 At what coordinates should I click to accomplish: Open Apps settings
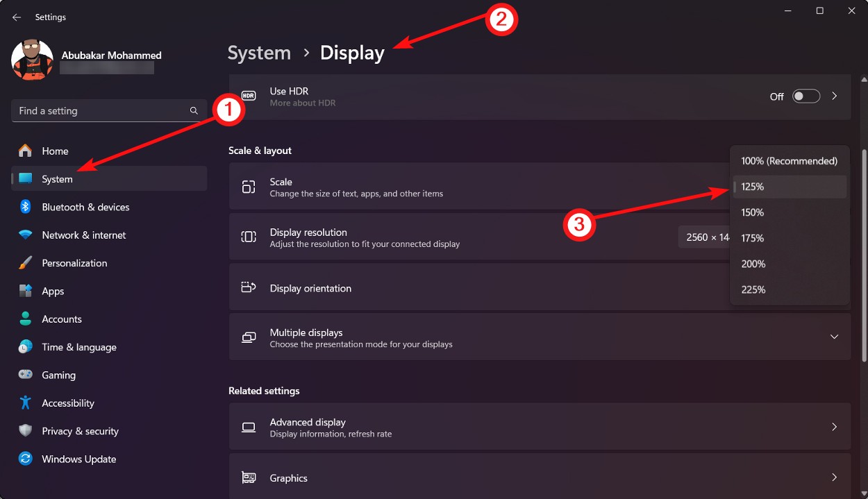pyautogui.click(x=51, y=291)
